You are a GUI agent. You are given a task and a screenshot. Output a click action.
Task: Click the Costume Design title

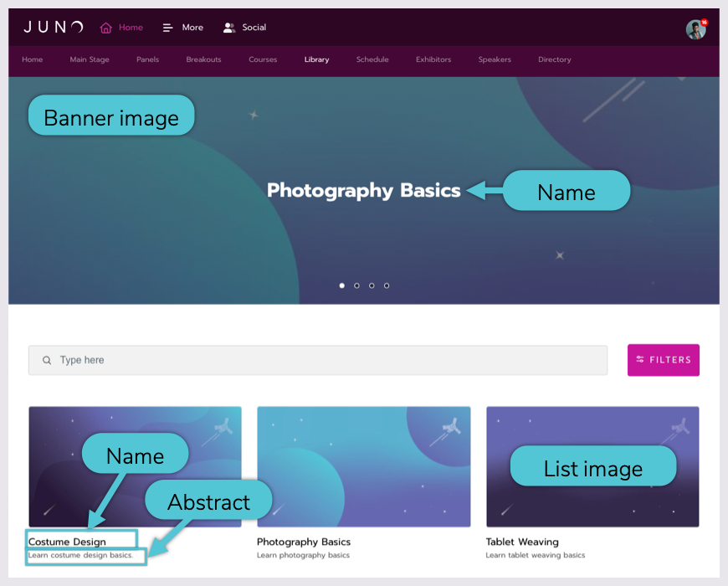click(67, 542)
